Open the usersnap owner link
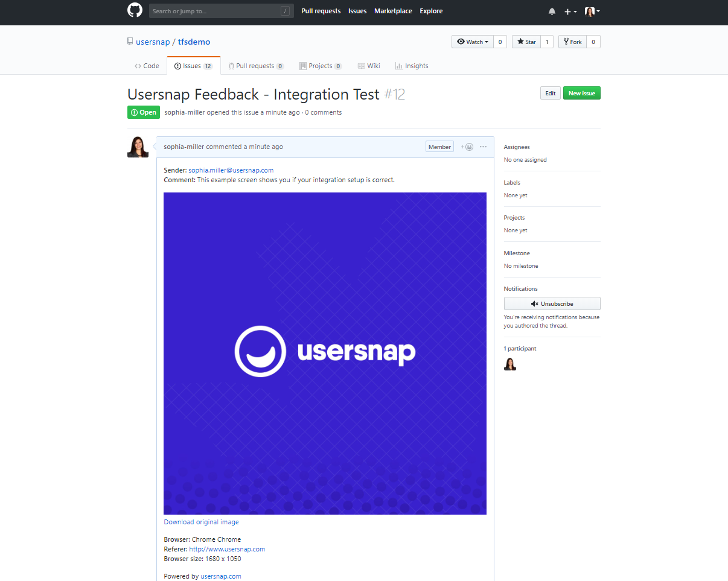Image resolution: width=728 pixels, height=581 pixels. tap(153, 42)
